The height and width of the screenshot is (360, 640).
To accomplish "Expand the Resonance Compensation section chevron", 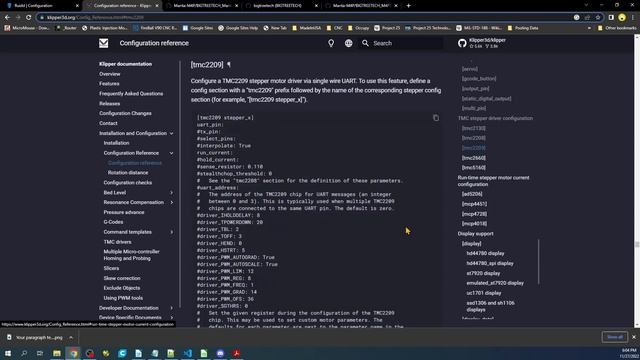I will click(171, 202).
